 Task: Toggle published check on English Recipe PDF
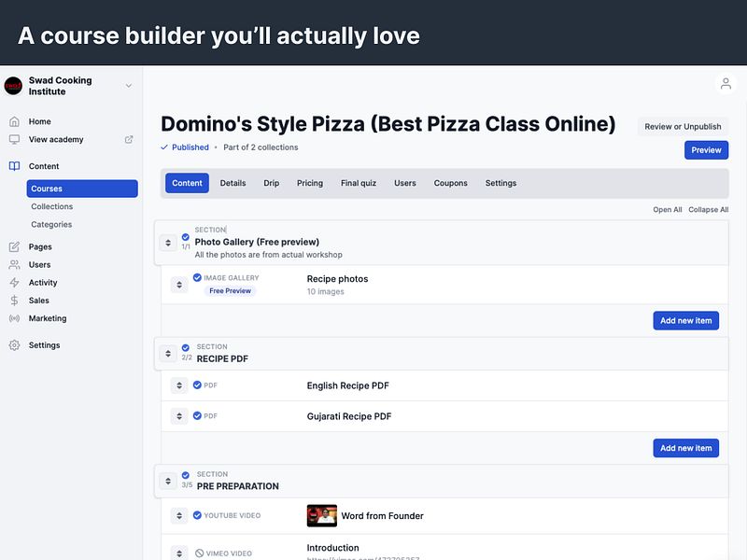tap(197, 385)
